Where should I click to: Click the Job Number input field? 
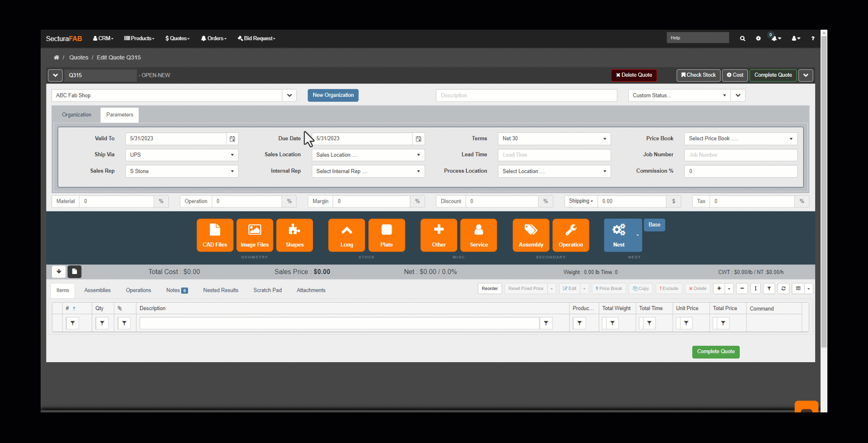tap(740, 155)
